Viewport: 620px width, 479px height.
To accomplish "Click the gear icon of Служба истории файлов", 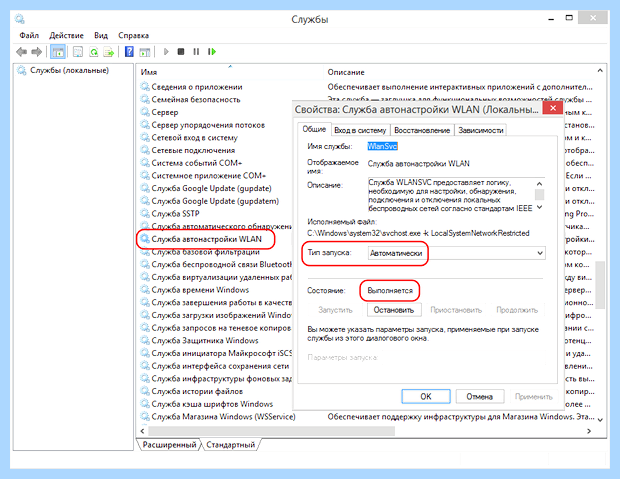I will [x=145, y=391].
